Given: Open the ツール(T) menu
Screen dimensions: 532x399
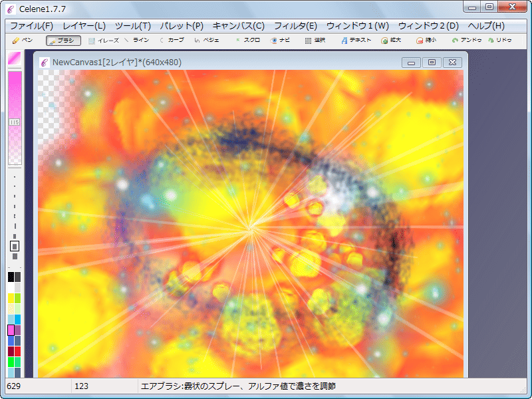Looking at the screenshot, I should coord(132,26).
